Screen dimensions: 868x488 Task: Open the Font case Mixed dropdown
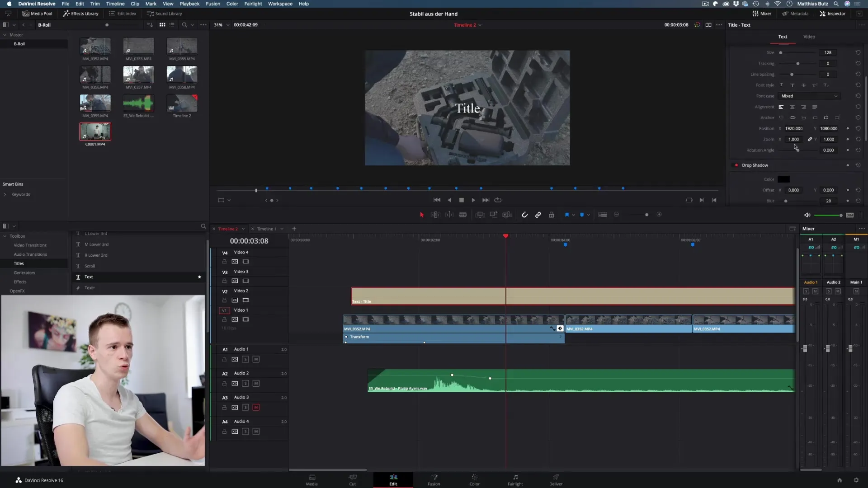coord(809,96)
